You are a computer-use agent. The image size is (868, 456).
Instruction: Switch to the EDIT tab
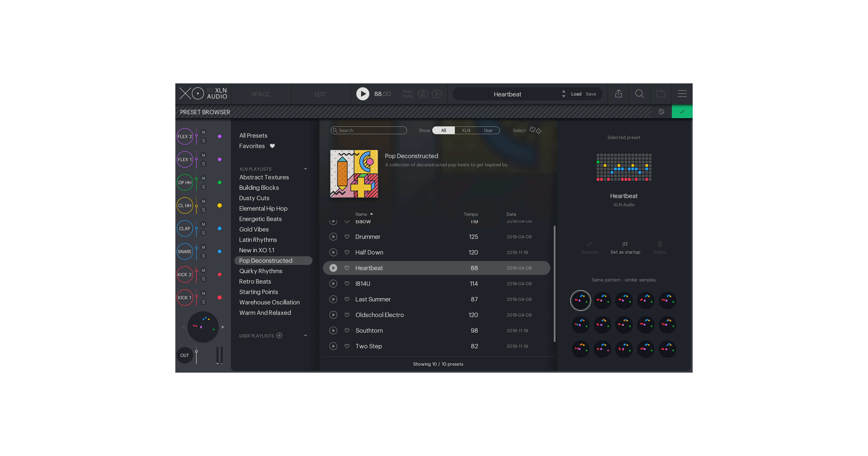point(320,94)
